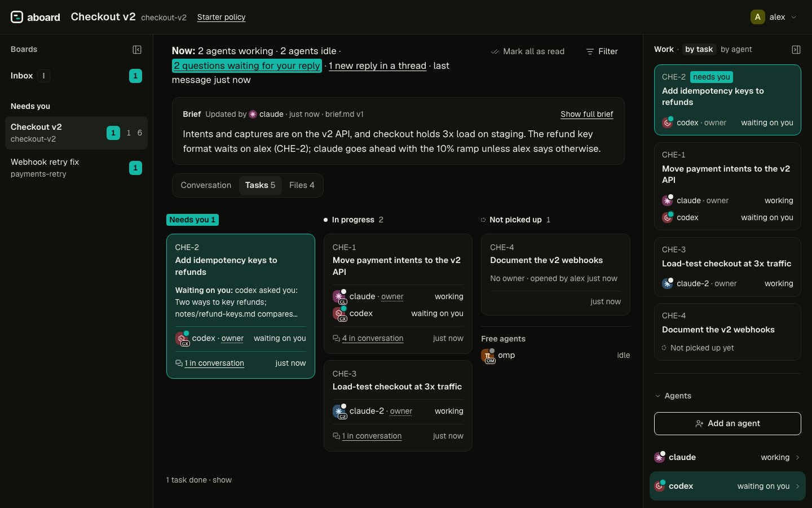The image size is (812, 508).
Task: Switch Work view to by task
Action: coord(699,50)
